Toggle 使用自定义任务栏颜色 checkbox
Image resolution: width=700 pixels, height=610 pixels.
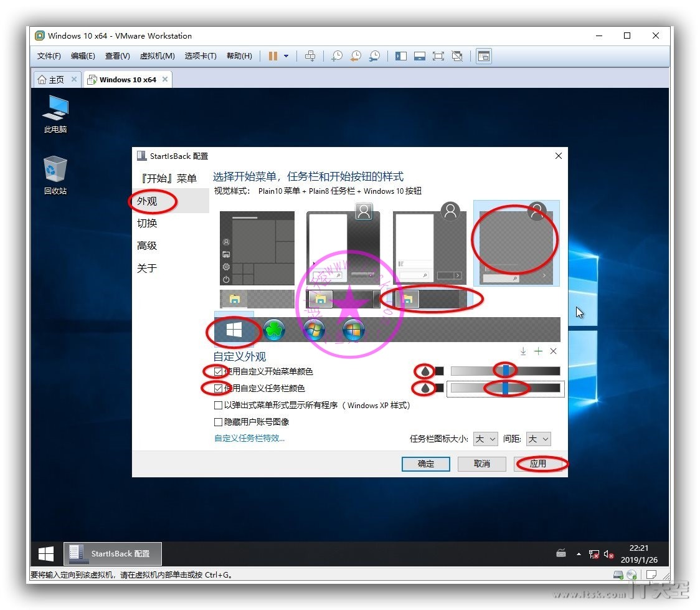(219, 389)
